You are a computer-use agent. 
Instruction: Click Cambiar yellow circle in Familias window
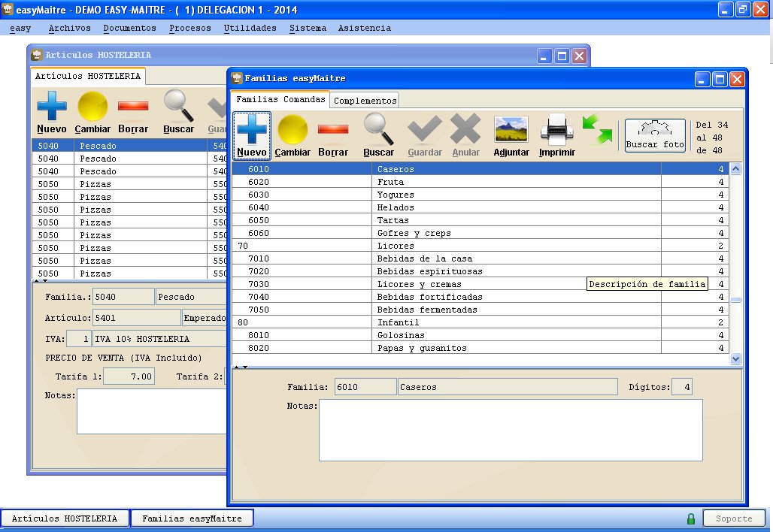click(x=293, y=135)
